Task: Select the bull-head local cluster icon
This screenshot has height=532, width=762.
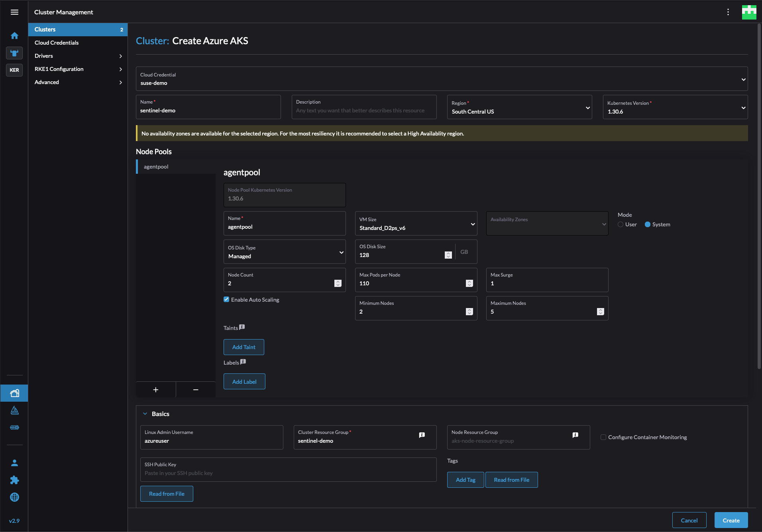Action: coord(14,53)
